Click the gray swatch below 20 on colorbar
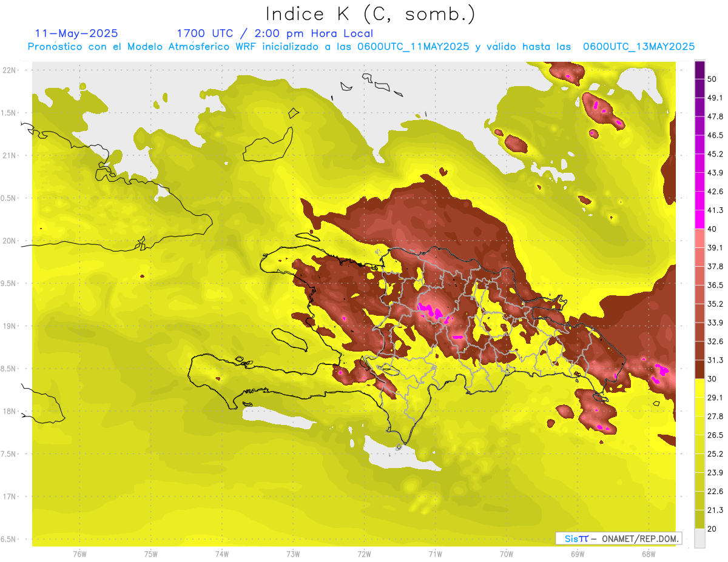Viewport: 728px width, 562px height. point(699,538)
